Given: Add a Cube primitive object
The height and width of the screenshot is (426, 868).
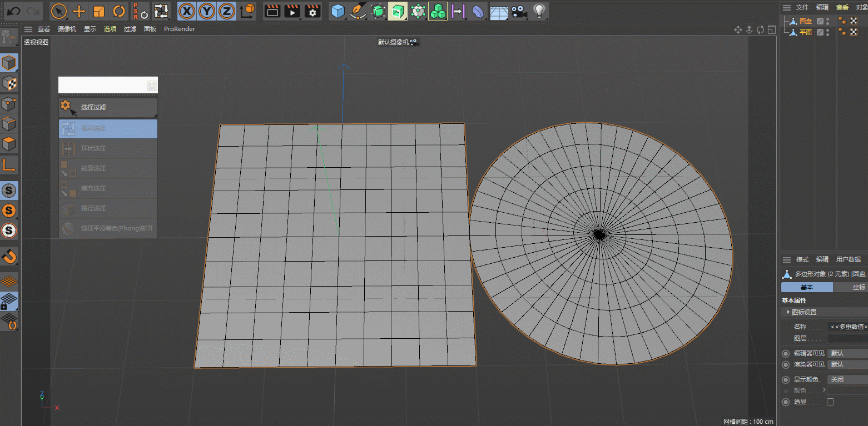Looking at the screenshot, I should coord(337,11).
